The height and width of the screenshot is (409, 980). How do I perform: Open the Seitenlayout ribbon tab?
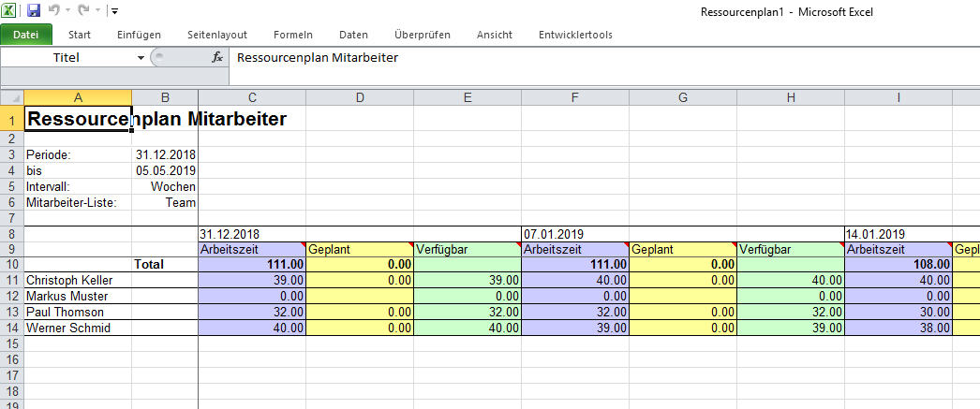[216, 35]
